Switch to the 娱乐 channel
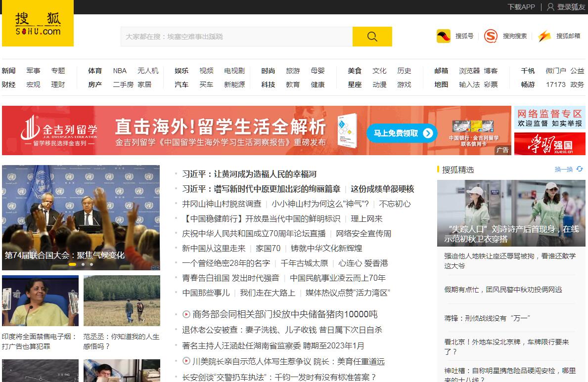 [181, 71]
